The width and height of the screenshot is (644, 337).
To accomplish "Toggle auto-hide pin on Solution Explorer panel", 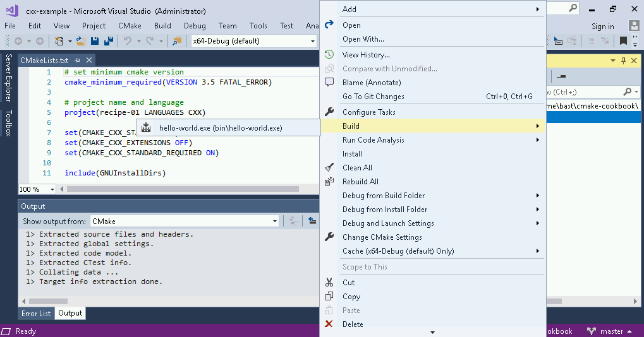I will click(x=623, y=61).
